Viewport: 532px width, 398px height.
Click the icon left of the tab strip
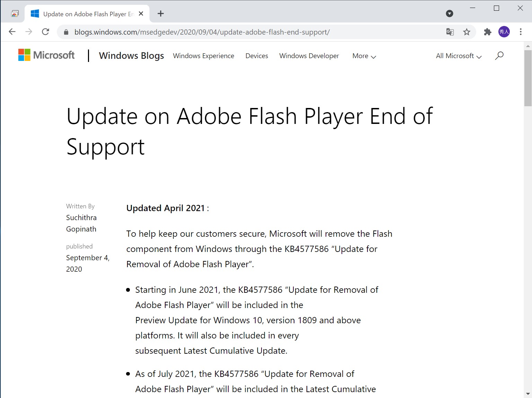click(15, 14)
